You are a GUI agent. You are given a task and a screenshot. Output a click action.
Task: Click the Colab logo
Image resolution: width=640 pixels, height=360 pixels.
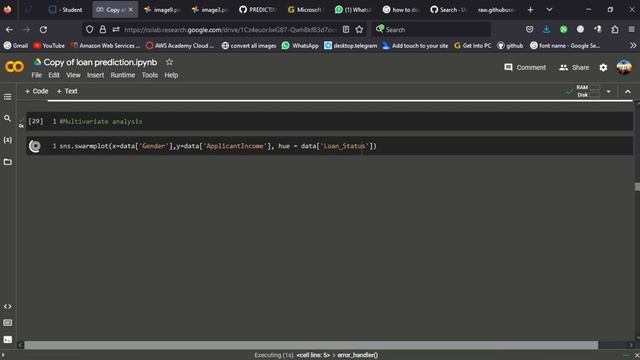pos(15,67)
